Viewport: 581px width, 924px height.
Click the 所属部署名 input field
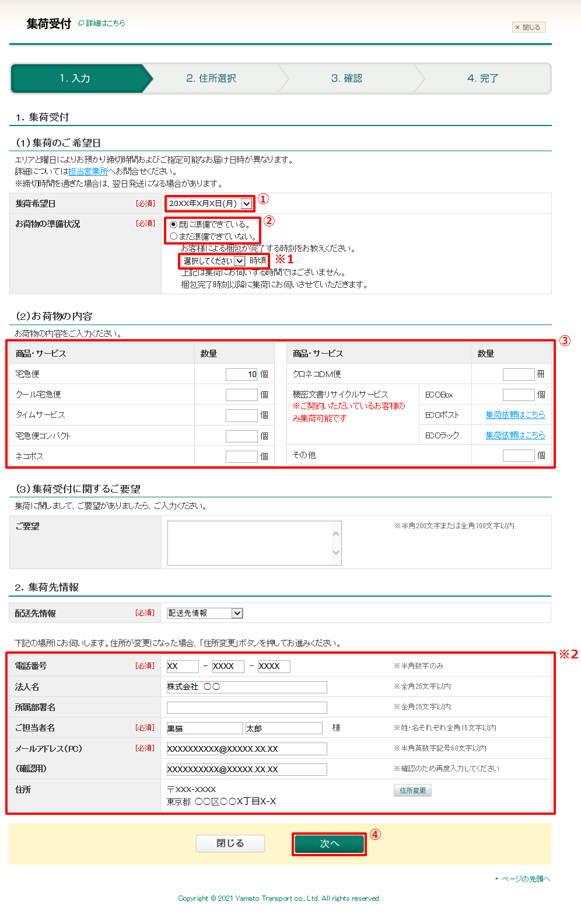[247, 707]
